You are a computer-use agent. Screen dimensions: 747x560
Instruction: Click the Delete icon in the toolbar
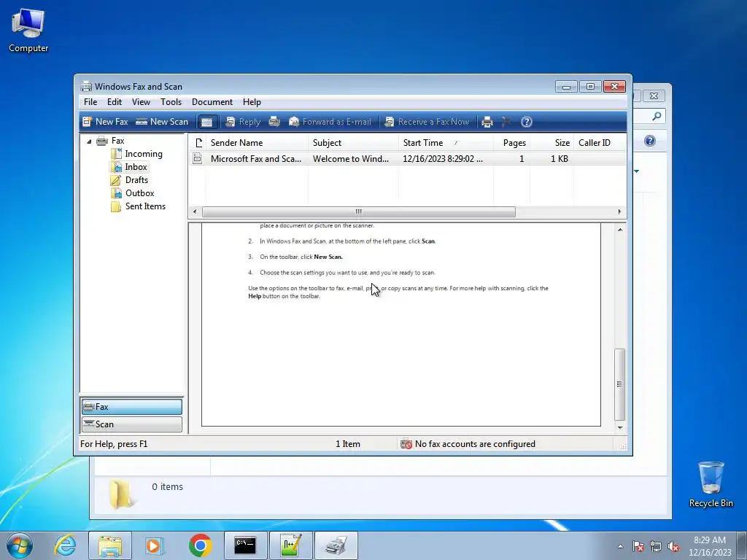click(x=506, y=122)
